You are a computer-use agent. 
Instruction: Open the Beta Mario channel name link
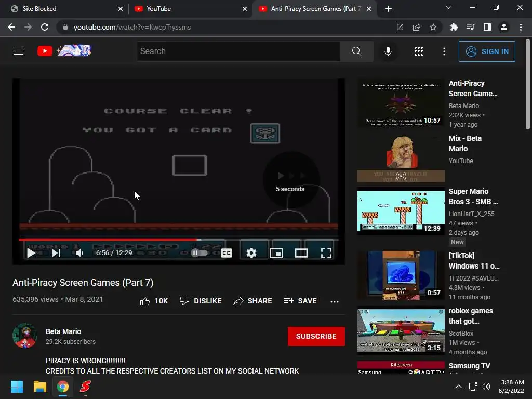tap(63, 331)
